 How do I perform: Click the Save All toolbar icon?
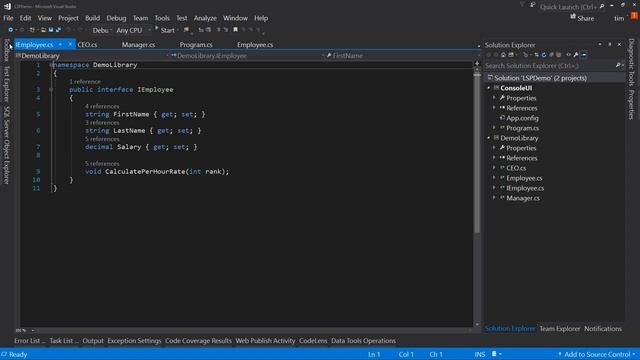(58, 30)
